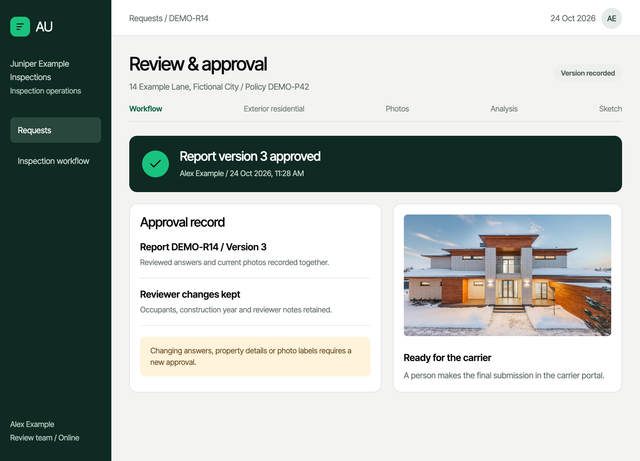Switch to the Photos tab
640x461 pixels.
pyautogui.click(x=397, y=109)
